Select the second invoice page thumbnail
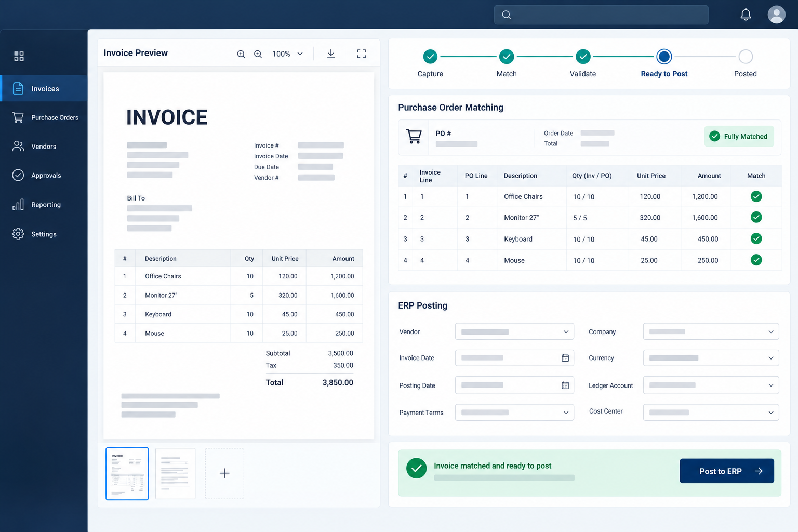This screenshot has height=532, width=798. [176, 473]
